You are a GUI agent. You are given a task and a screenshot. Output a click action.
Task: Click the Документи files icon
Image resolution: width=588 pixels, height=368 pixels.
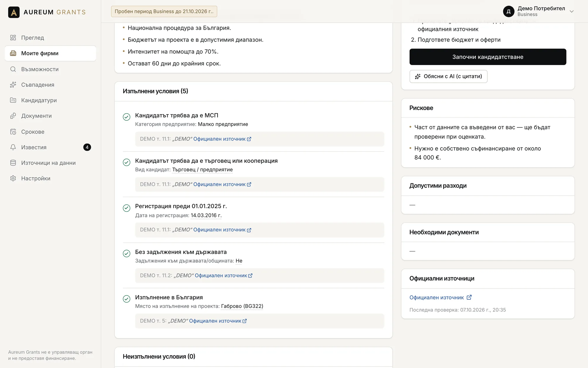pos(13,116)
